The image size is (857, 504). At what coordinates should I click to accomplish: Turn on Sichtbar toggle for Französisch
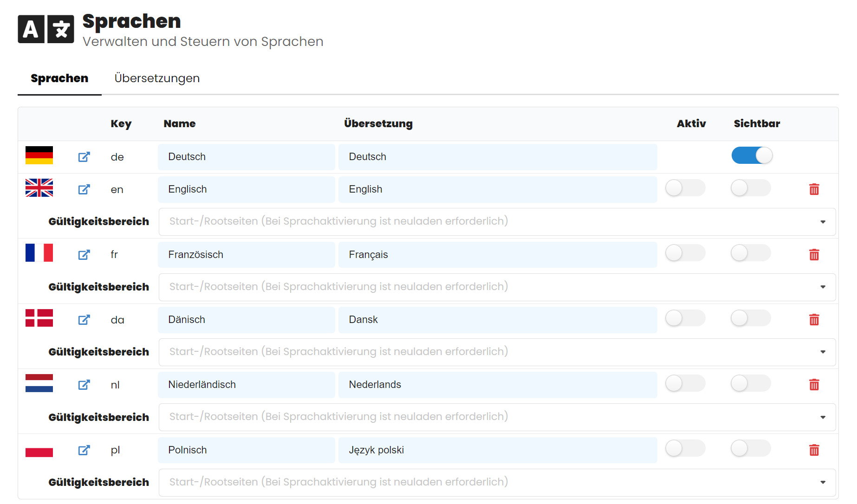click(750, 253)
